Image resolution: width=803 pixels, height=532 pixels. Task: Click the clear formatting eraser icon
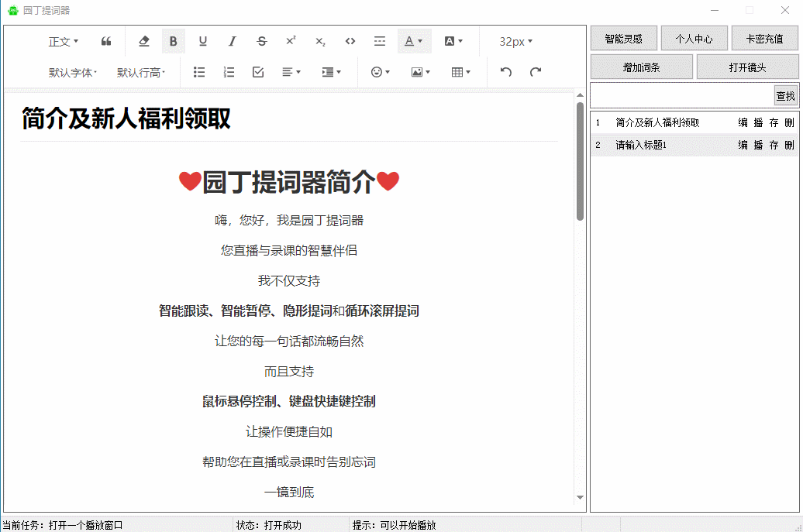click(x=143, y=41)
